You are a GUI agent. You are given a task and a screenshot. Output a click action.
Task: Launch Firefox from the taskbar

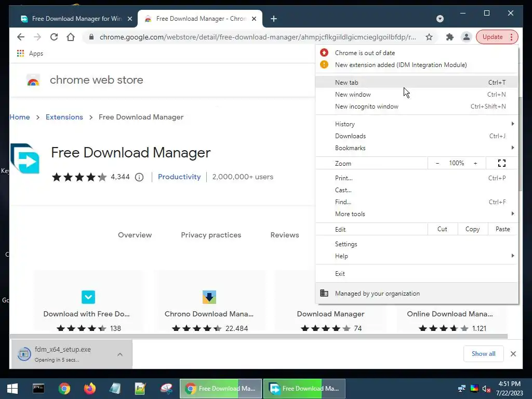click(89, 389)
